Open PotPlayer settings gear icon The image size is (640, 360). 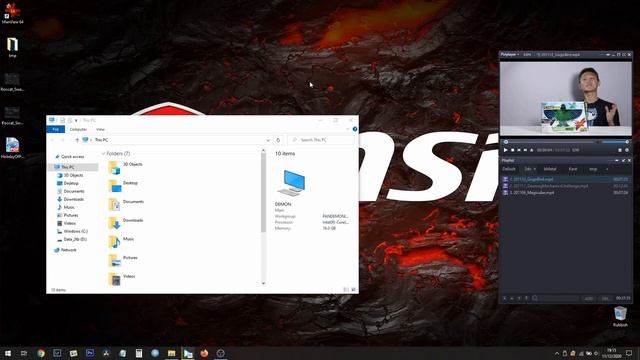point(627,150)
